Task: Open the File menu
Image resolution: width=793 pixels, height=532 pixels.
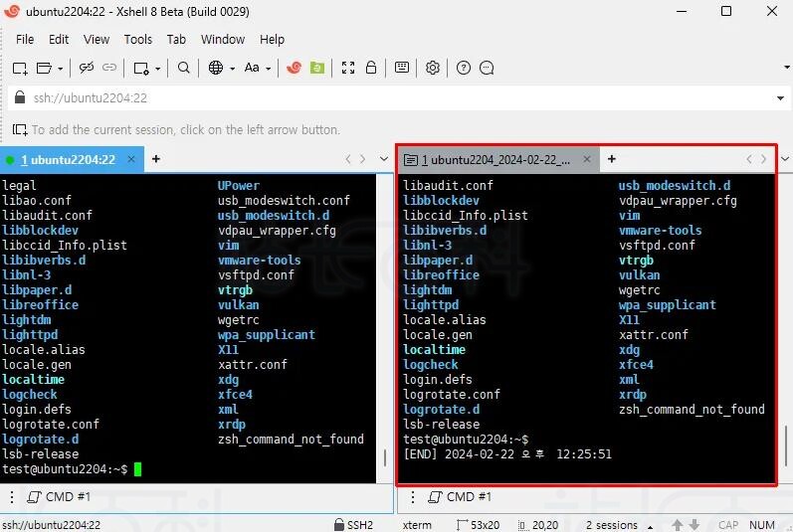Action: coord(25,40)
